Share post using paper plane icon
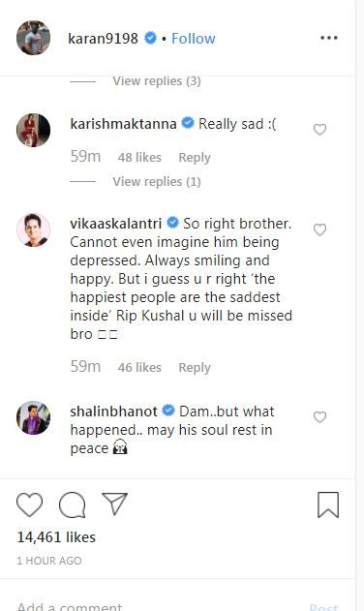 114,504
